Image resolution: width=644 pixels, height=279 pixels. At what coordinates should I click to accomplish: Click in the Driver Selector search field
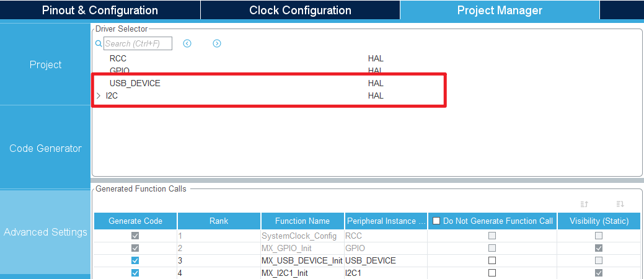[x=138, y=44]
